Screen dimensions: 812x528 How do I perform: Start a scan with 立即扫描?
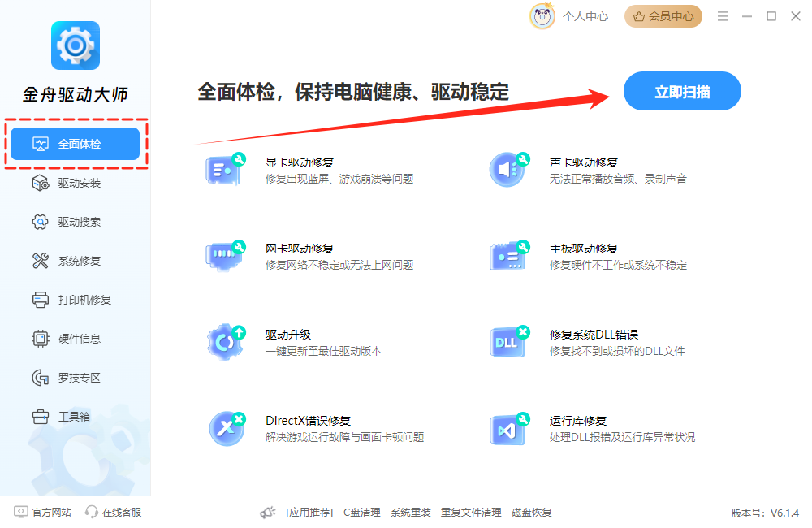coord(681,91)
